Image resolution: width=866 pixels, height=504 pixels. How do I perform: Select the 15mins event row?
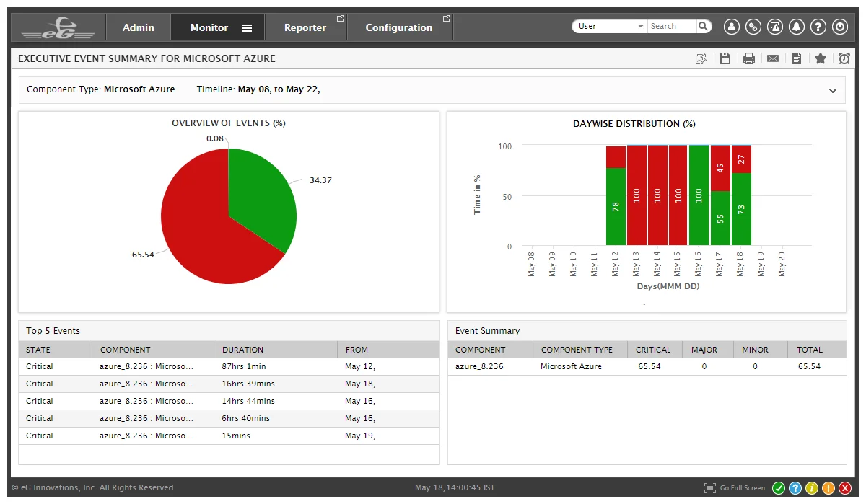tap(229, 436)
